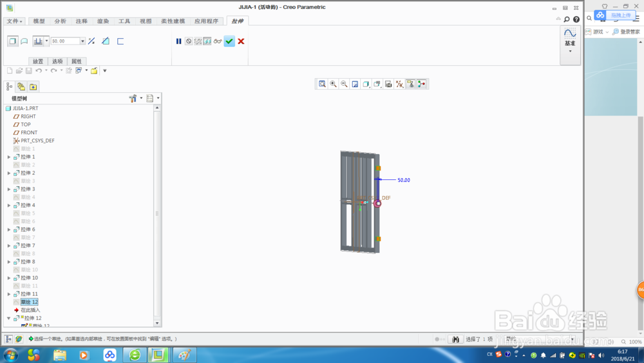The width and height of the screenshot is (644, 363).
Task: Expand the 拉伸 11 tree node
Action: [9, 294]
